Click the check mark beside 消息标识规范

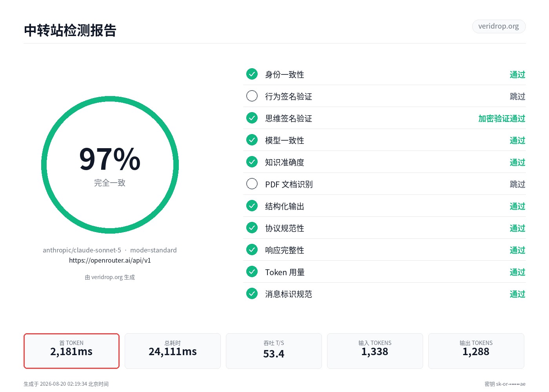tap(252, 294)
